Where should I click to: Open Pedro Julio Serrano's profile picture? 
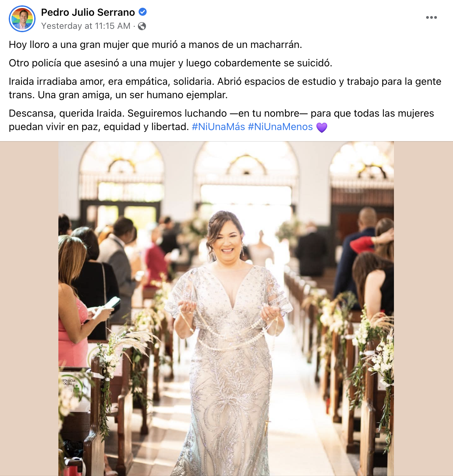point(22,19)
